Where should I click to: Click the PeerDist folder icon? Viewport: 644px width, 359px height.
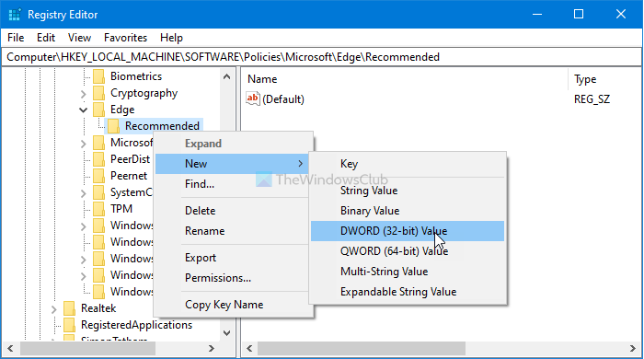98,159
